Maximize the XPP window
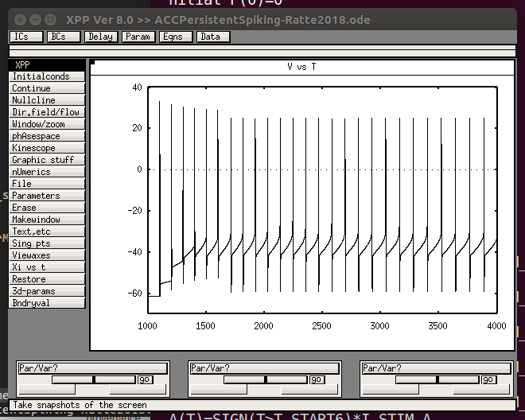The image size is (525, 420). tap(51, 20)
